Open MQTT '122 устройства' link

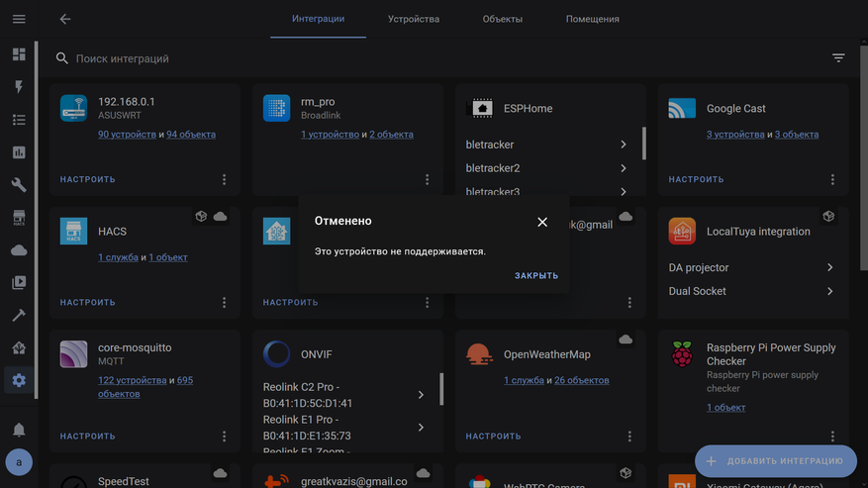[133, 380]
